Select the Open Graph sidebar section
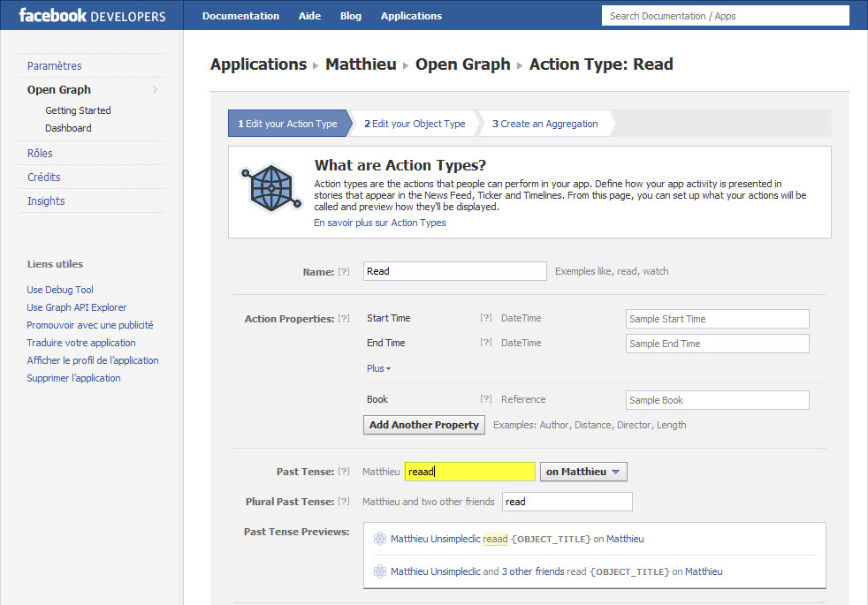868x605 pixels. (x=58, y=89)
